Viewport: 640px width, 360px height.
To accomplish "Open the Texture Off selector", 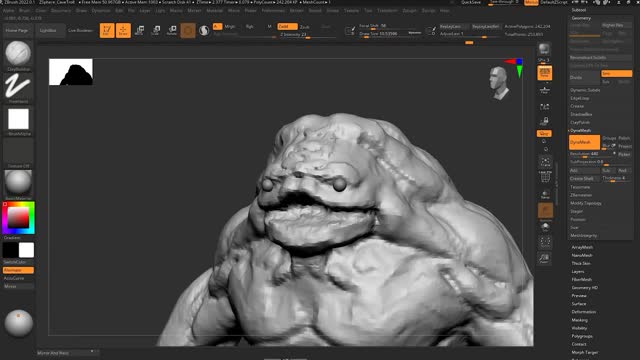I will click(x=18, y=151).
